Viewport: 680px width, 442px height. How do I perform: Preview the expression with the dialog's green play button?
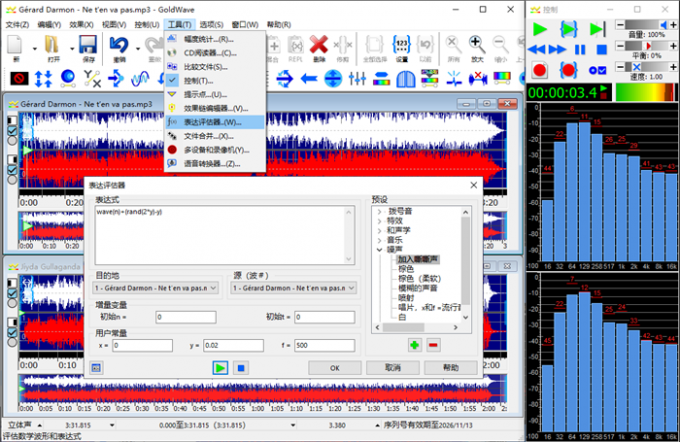(220, 368)
